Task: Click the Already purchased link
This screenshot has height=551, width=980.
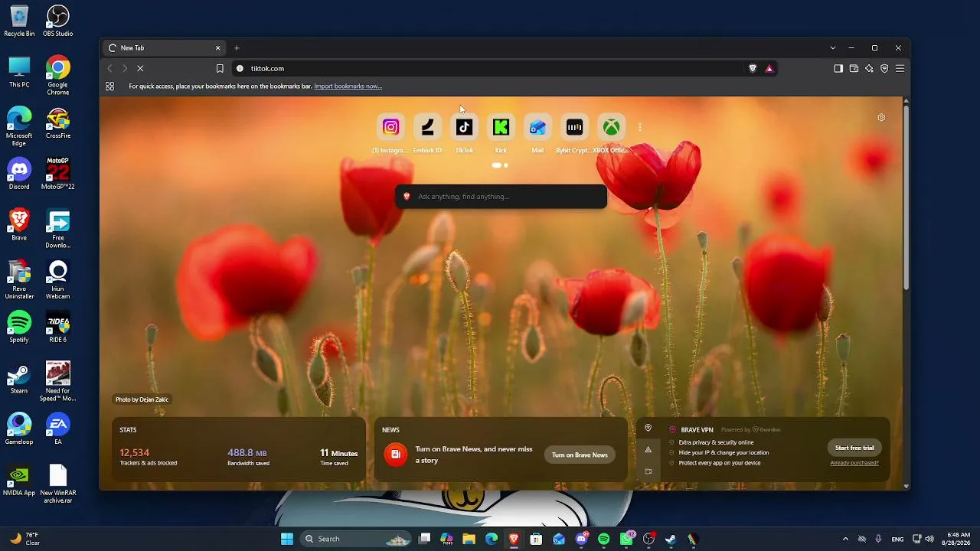Action: (x=854, y=463)
